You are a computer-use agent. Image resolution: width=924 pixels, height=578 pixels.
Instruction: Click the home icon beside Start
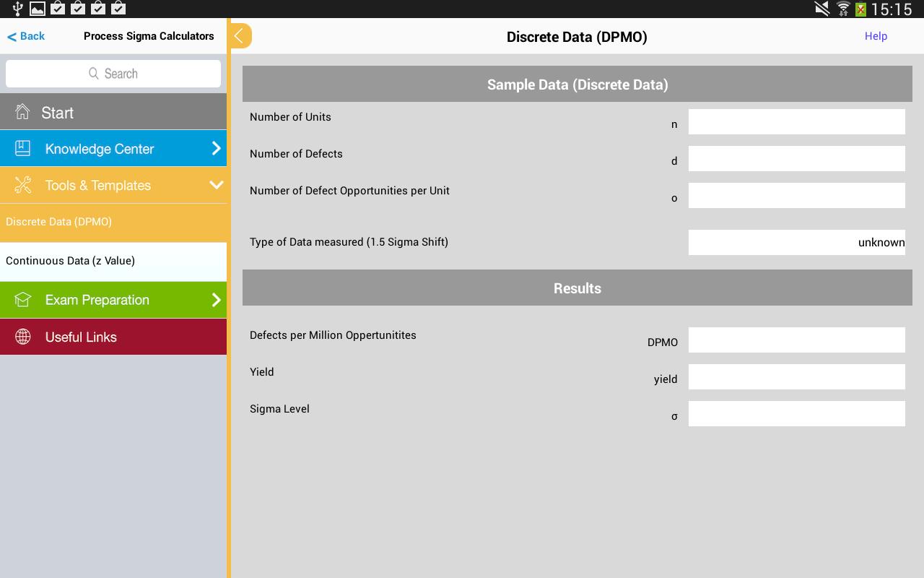click(x=22, y=112)
